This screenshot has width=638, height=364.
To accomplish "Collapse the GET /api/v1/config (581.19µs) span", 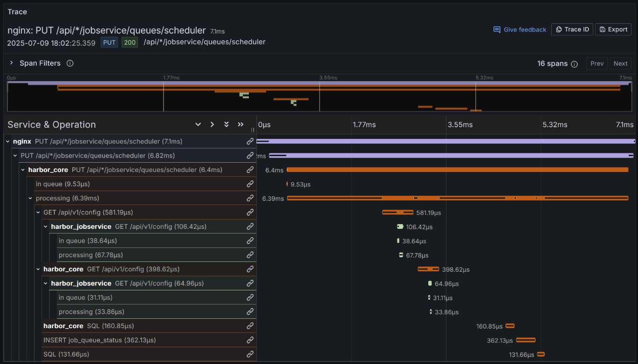I will pyautogui.click(x=38, y=213).
